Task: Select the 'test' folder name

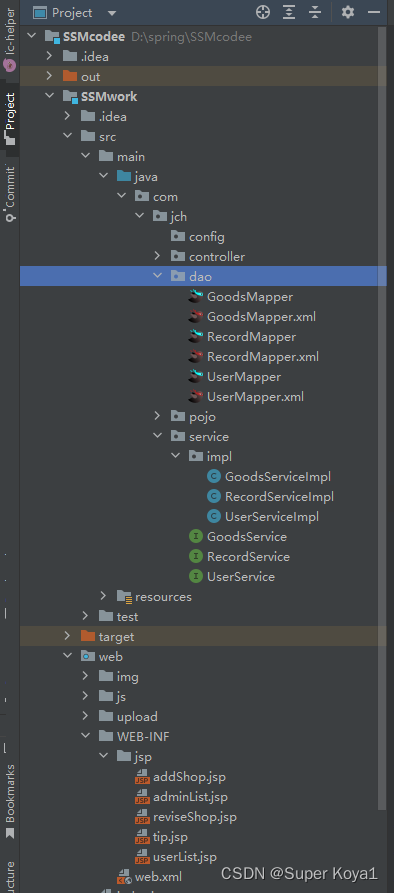Action: coord(128,616)
